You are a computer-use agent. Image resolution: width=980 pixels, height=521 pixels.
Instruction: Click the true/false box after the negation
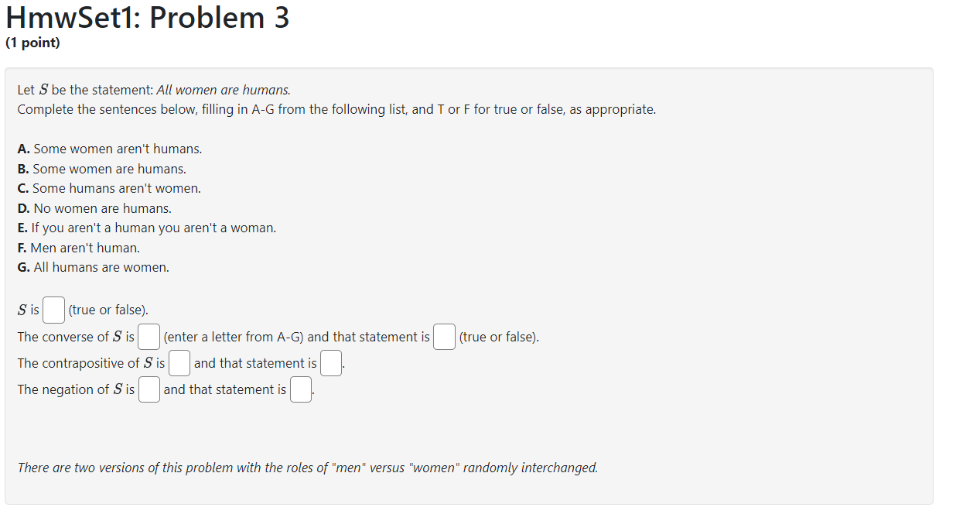click(300, 389)
